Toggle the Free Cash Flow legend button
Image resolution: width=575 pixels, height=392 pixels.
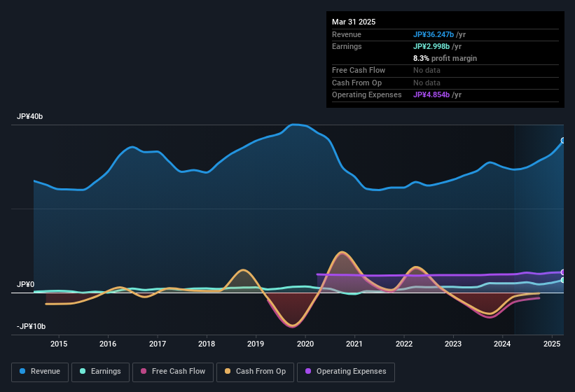pyautogui.click(x=173, y=372)
